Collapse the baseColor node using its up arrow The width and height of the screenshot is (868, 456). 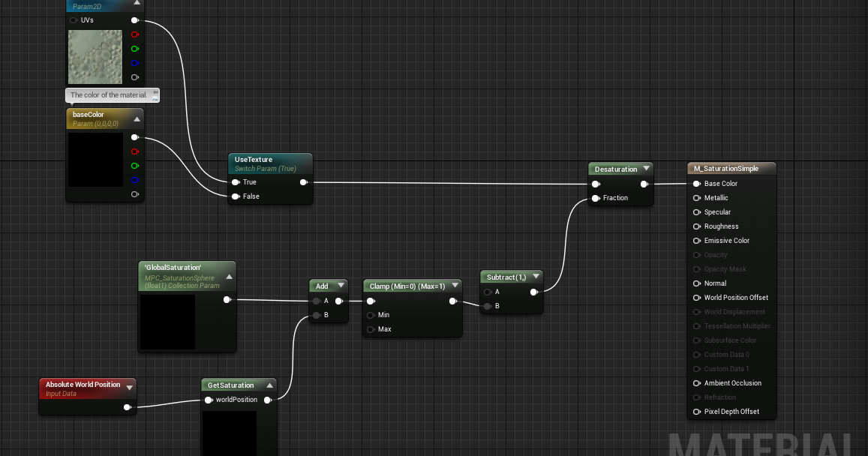click(x=136, y=118)
